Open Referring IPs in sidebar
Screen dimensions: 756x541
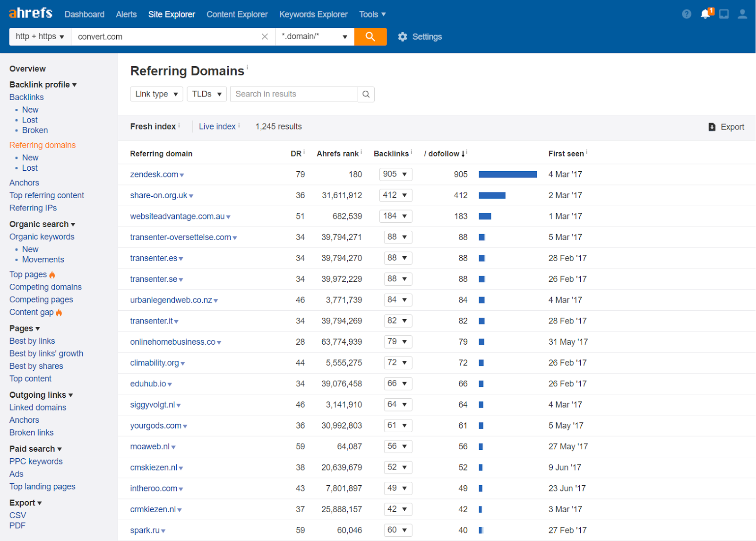coord(33,208)
